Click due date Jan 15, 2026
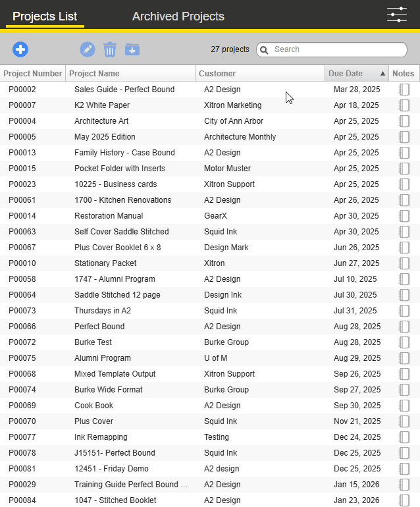This screenshot has width=420, height=507. [x=357, y=485]
